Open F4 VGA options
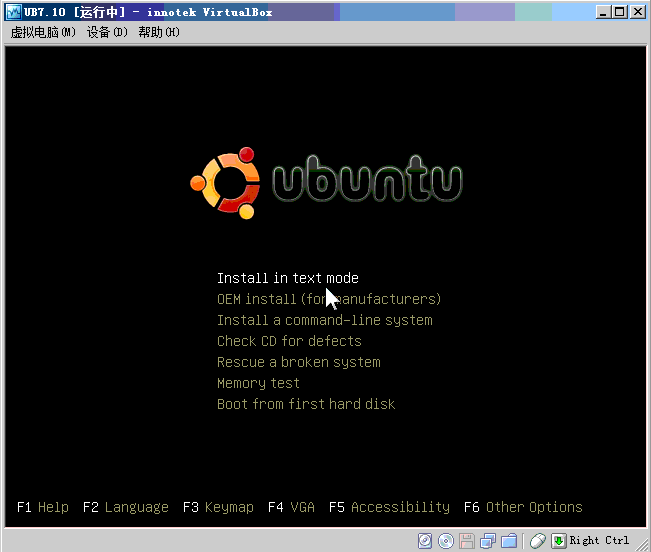651x552 pixels. coord(291,507)
